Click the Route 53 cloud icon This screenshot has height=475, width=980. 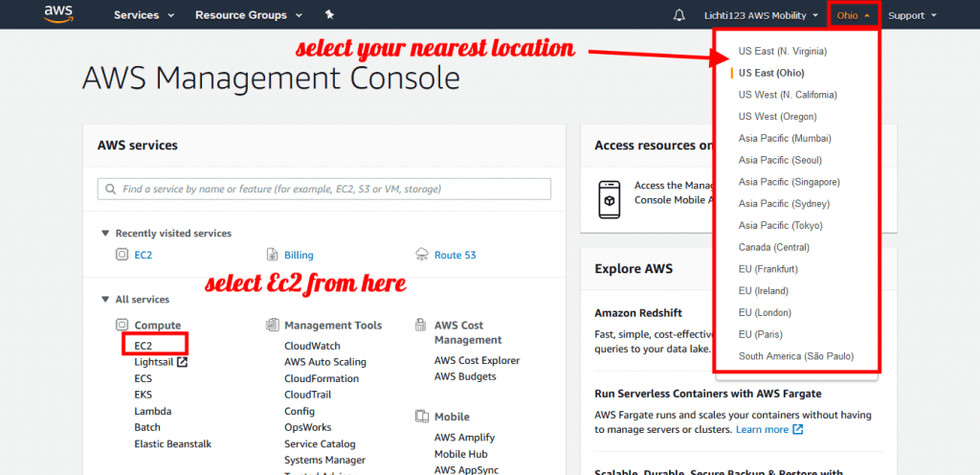(422, 255)
